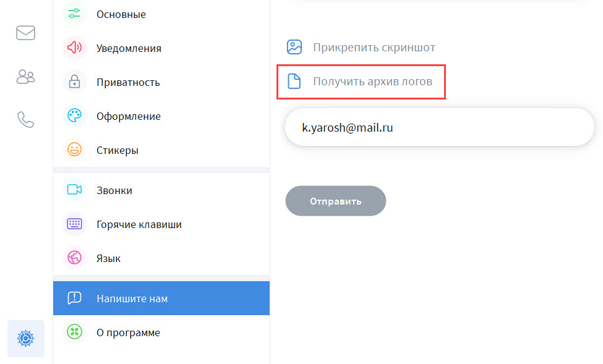The image size is (603, 364).
Task: Click the Приватность lock icon
Action: tap(74, 82)
